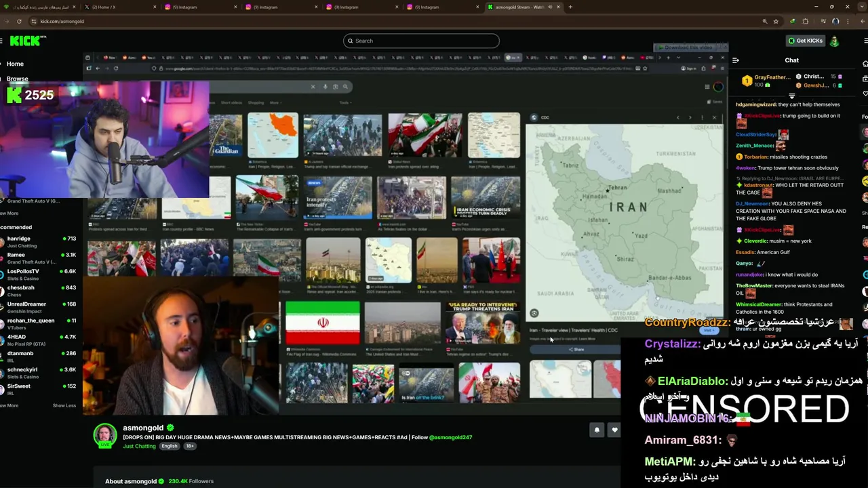Screen dimensions: 868x488
Task: Expand recommended list with lower Show More
Action: click(x=9, y=405)
